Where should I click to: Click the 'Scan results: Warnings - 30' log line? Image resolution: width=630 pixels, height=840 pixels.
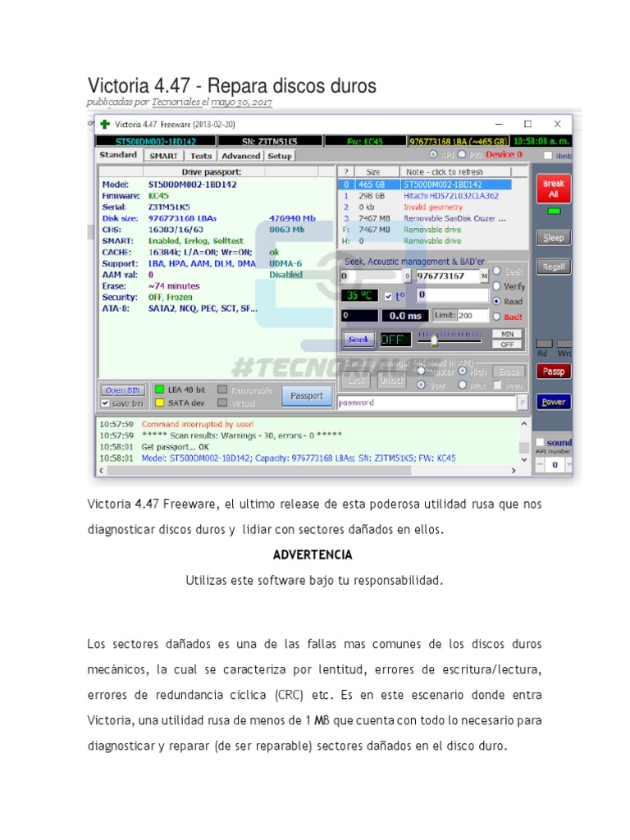[x=242, y=435]
